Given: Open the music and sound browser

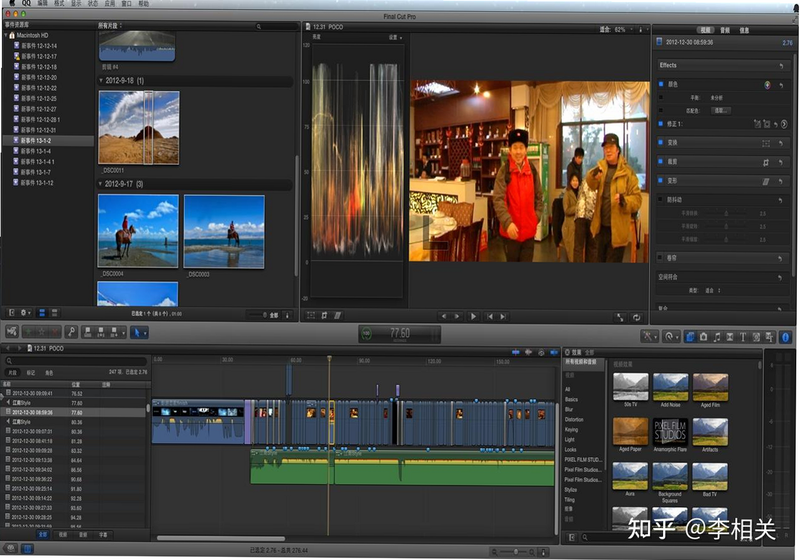Looking at the screenshot, I should [717, 337].
